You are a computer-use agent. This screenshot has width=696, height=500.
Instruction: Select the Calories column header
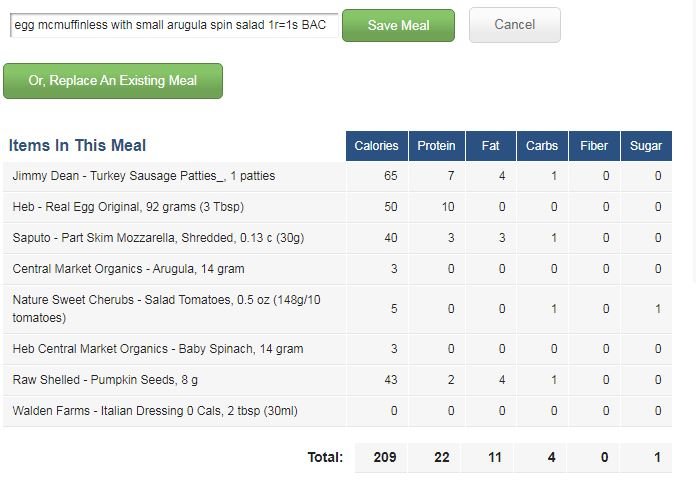[x=376, y=146]
